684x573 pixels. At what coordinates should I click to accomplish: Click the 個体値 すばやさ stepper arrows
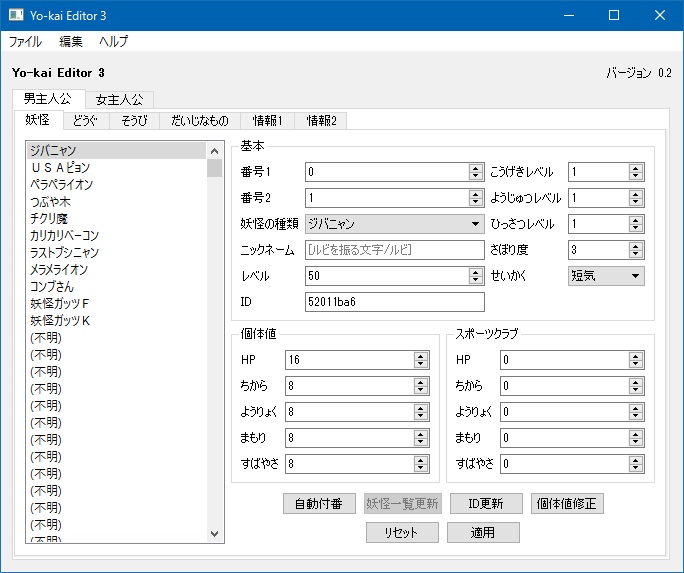[421, 464]
